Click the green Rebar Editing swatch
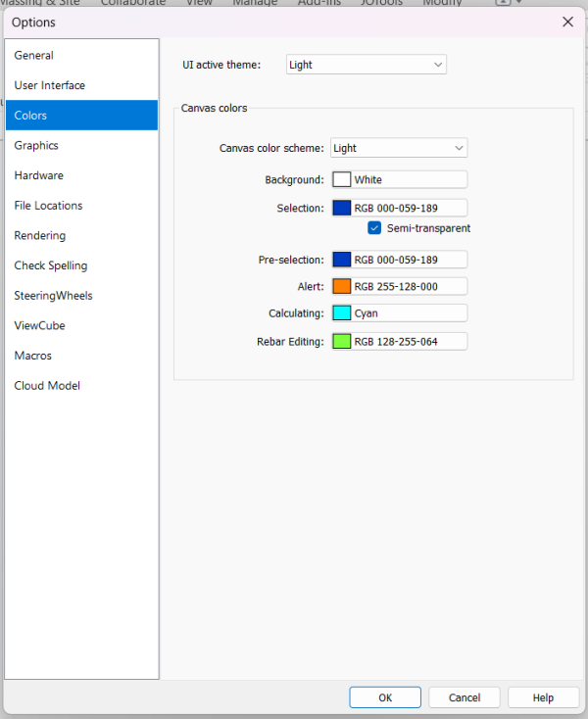This screenshot has height=719, width=588. [x=342, y=342]
